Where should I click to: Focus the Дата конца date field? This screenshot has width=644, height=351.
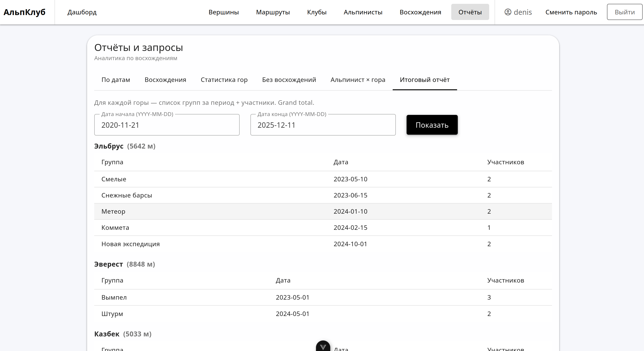323,125
